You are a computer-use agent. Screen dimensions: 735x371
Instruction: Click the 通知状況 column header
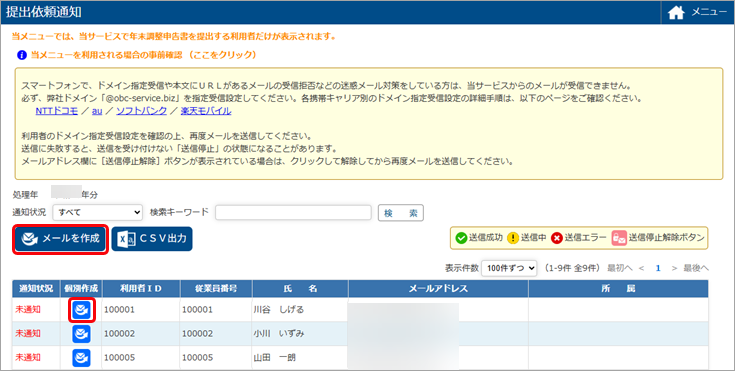(x=36, y=289)
